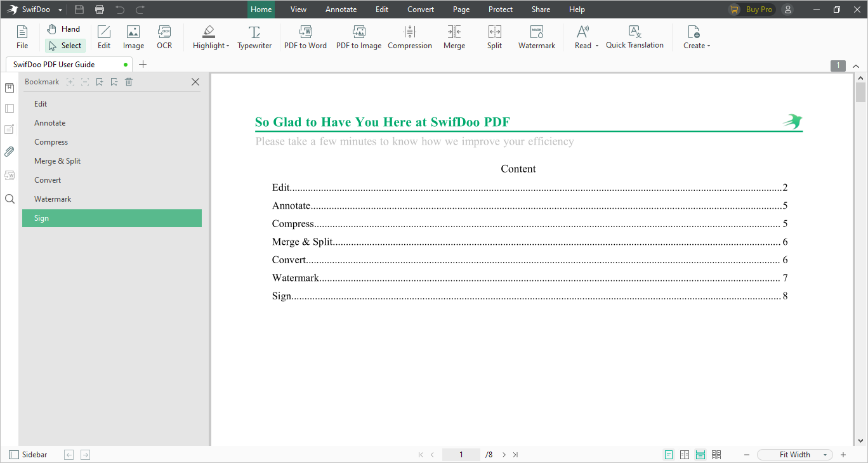Screen dimensions: 868x463
Task: Activate the Select tool
Action: click(x=65, y=46)
